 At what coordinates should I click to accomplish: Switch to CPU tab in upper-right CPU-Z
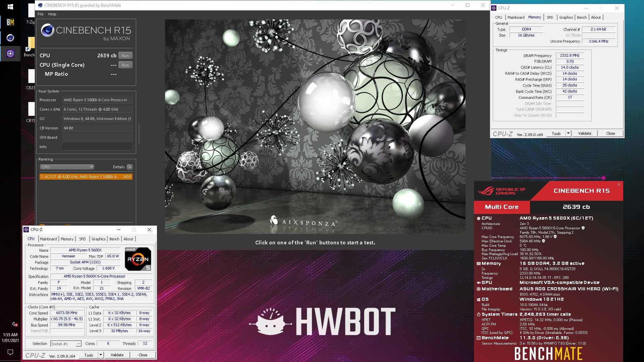(498, 17)
